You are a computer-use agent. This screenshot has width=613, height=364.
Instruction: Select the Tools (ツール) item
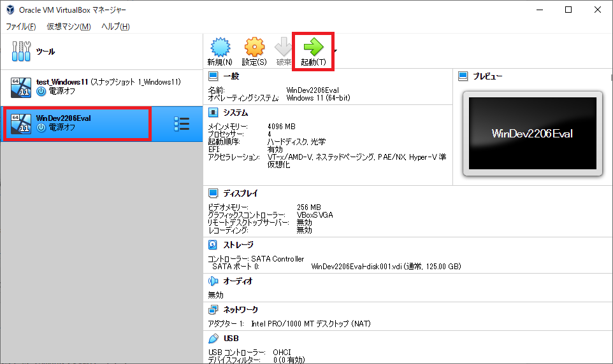(101, 52)
